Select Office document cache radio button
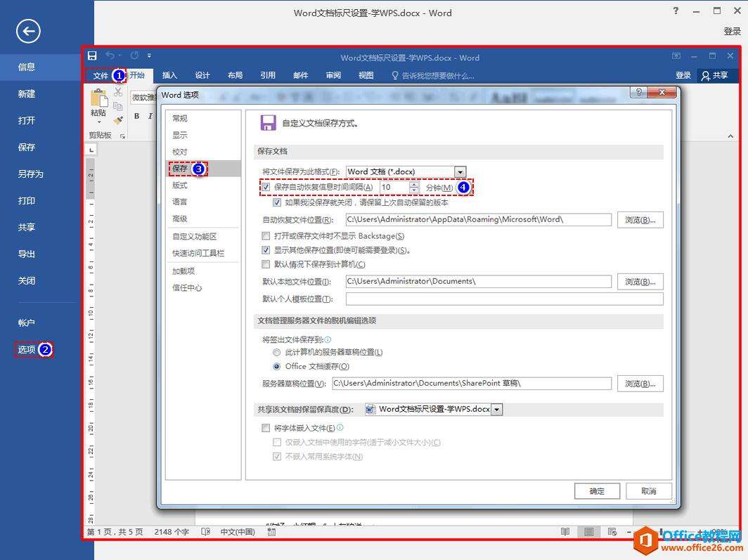Screen dimensions: 748x560 click(277, 367)
